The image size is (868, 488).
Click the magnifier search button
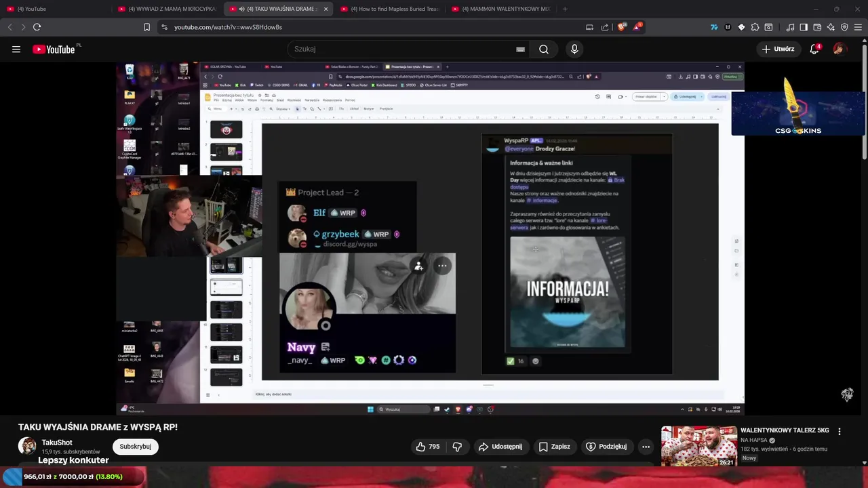point(544,49)
